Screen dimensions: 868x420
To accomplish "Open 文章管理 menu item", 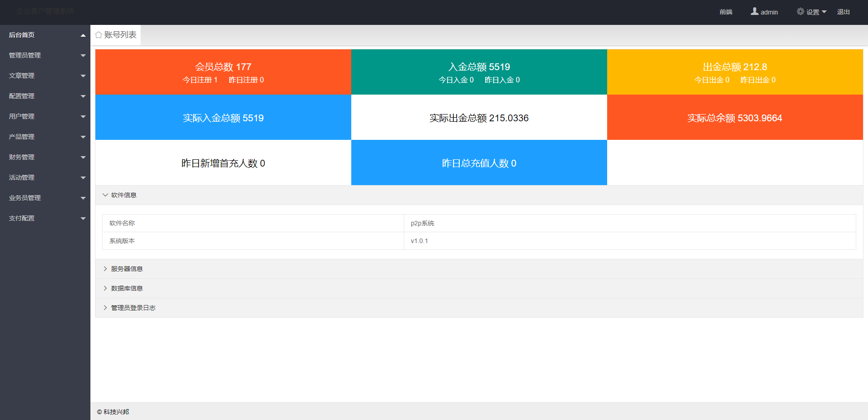I will [45, 76].
